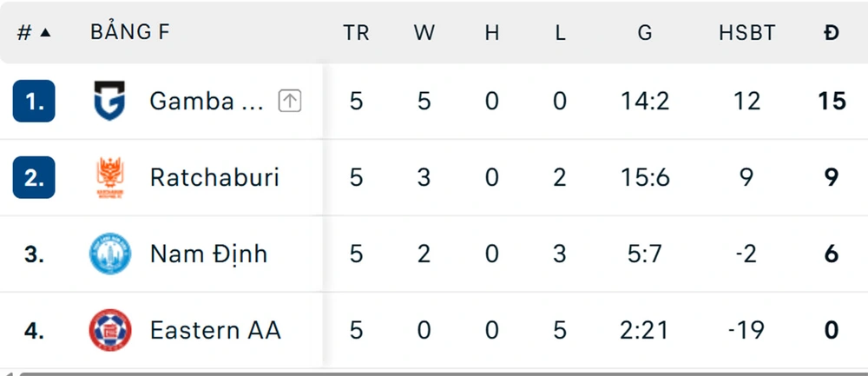Image resolution: width=868 pixels, height=376 pixels.
Task: Open the Ratchaburi team page link
Action: pyautogui.click(x=214, y=178)
